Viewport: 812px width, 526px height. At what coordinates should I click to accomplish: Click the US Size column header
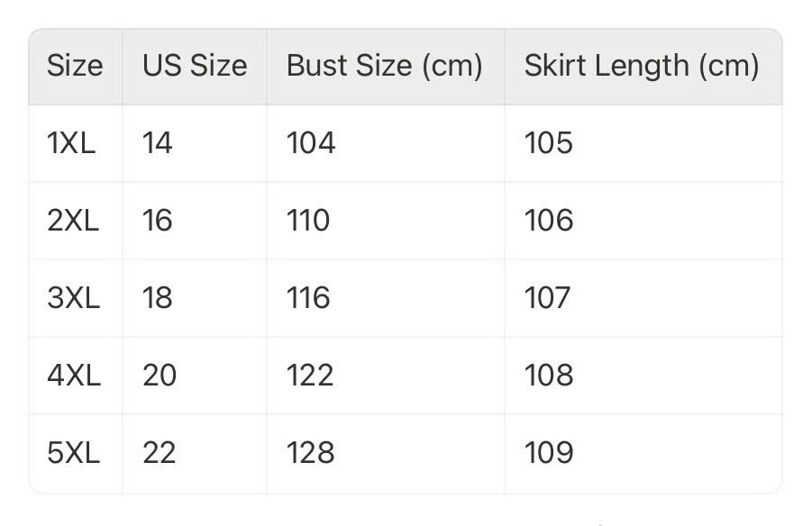[x=195, y=67]
